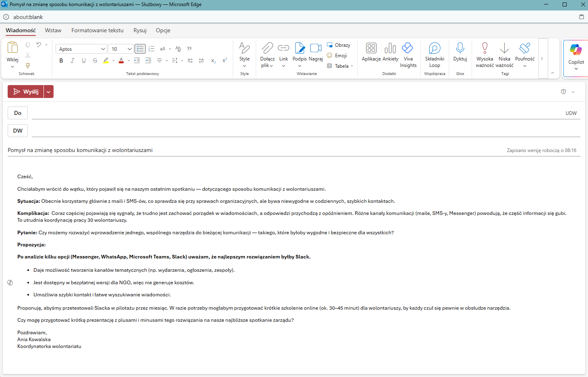Insert an Emoji
588x377 pixels.
tap(337, 56)
